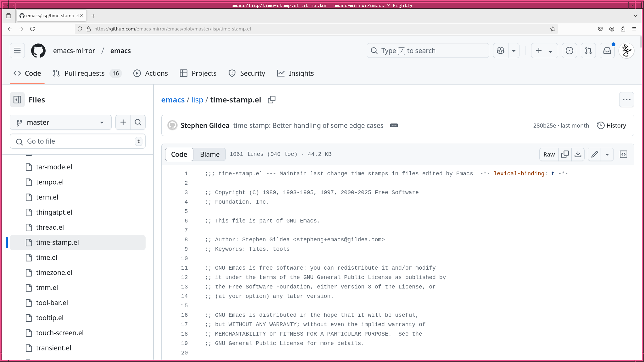Image resolution: width=644 pixels, height=362 pixels.
Task: Open the master branch dropdown
Action: 60,122
